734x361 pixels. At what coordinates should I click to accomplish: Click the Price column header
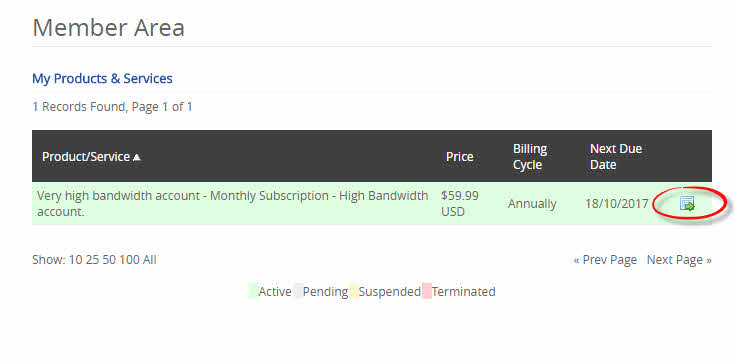pos(459,156)
